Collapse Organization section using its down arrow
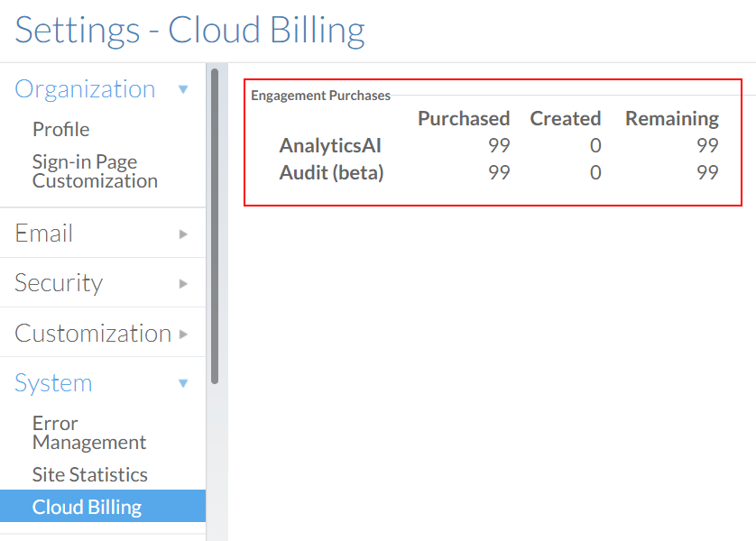This screenshot has height=541, width=756. (x=183, y=89)
